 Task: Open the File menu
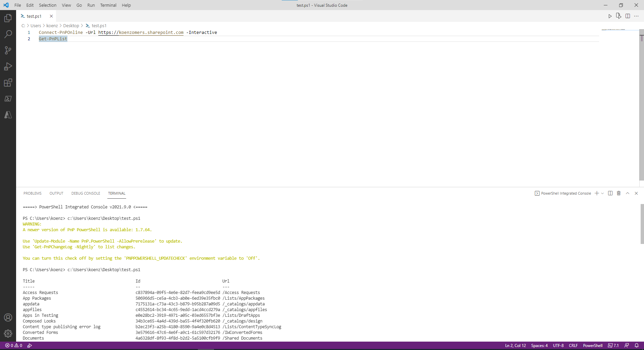[x=18, y=5]
